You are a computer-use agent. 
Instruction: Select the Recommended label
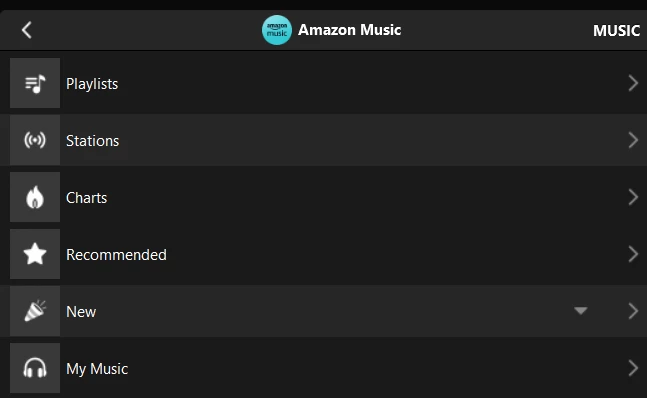click(116, 254)
